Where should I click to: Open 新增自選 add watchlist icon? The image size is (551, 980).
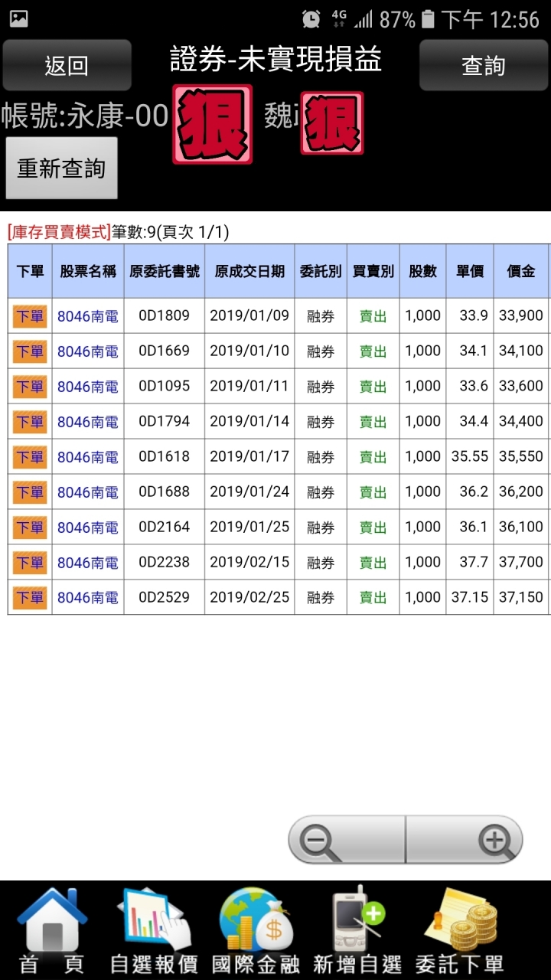point(357,931)
